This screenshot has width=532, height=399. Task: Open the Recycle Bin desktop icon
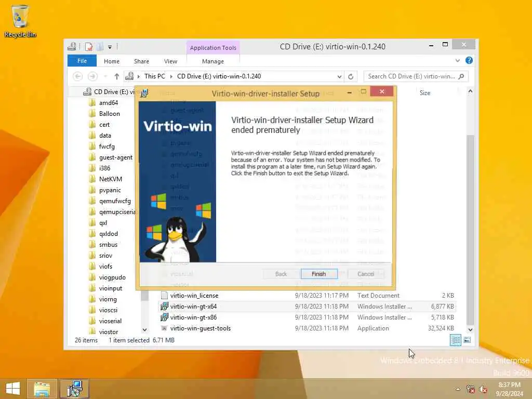(x=20, y=21)
